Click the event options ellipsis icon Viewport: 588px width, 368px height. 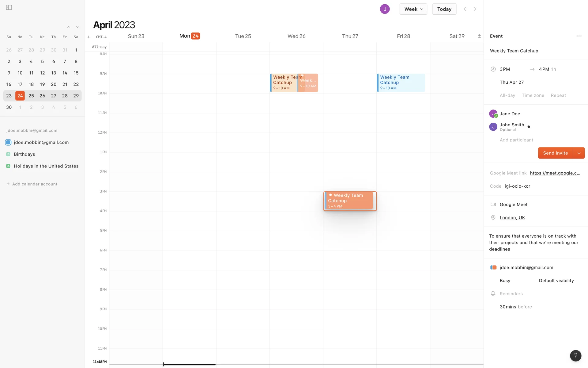click(x=579, y=36)
